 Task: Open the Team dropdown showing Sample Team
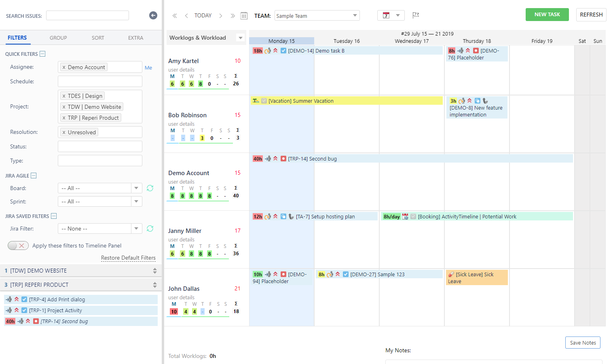[317, 16]
